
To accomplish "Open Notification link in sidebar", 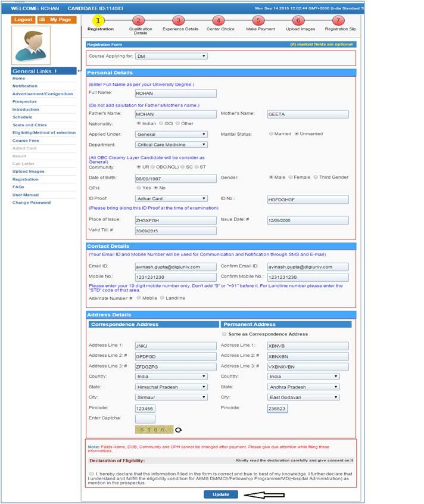I will 25,86.
